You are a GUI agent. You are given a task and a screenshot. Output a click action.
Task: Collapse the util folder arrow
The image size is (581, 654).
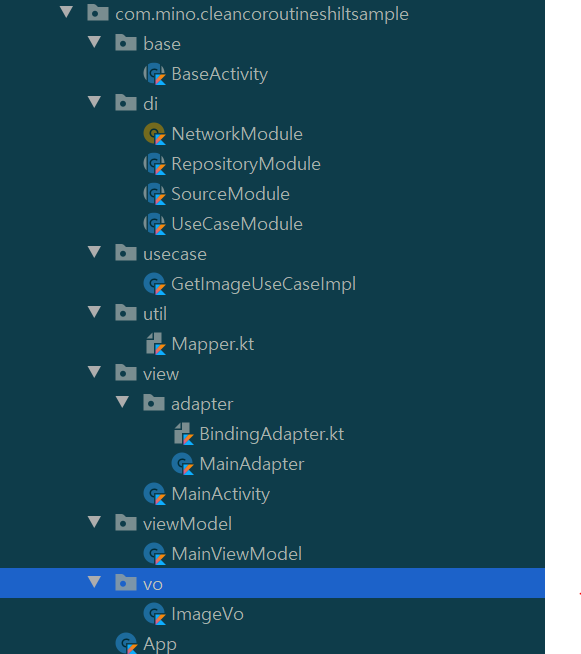coord(95,312)
